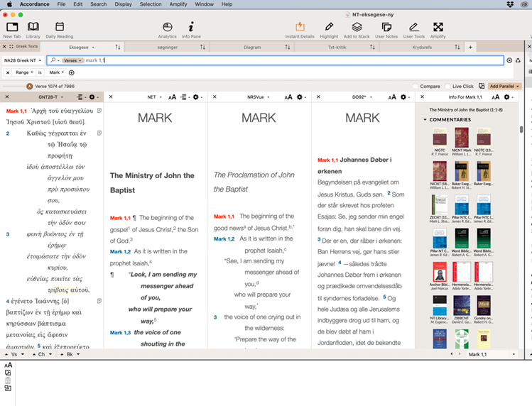The height and width of the screenshot is (406, 532).
Task: Open the Amplify menu in menu bar
Action: tap(178, 4)
